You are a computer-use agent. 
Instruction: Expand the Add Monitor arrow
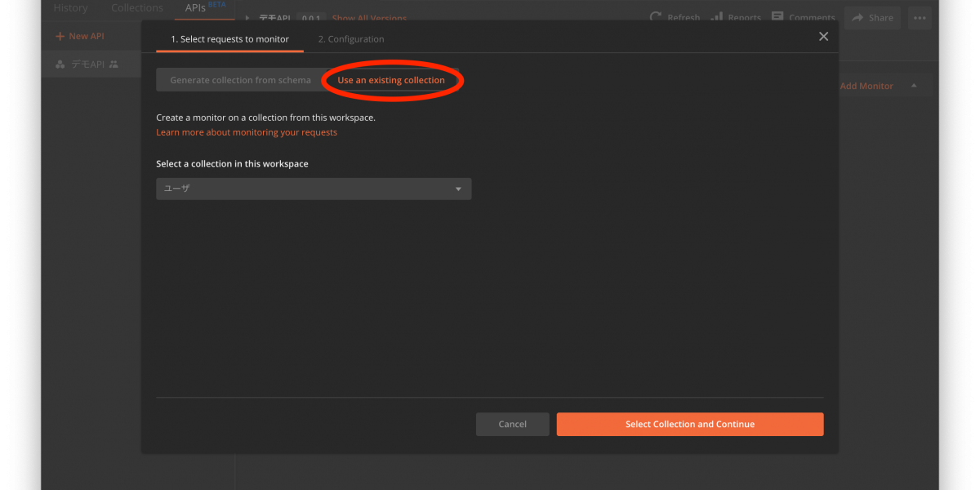pos(914,86)
